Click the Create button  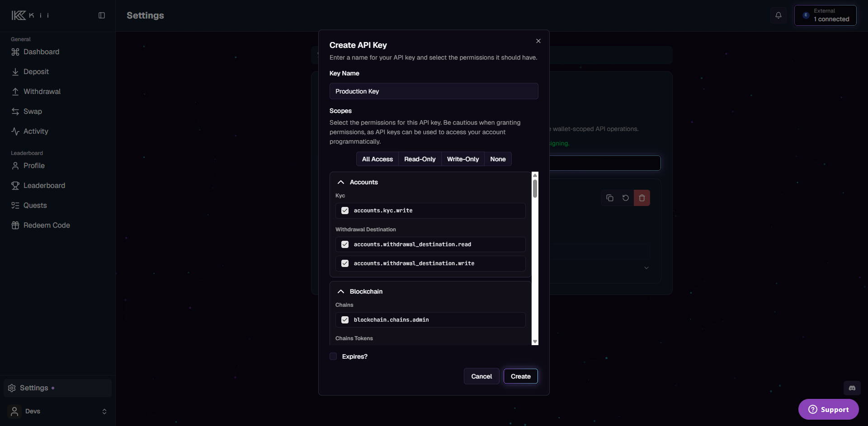[x=521, y=376]
